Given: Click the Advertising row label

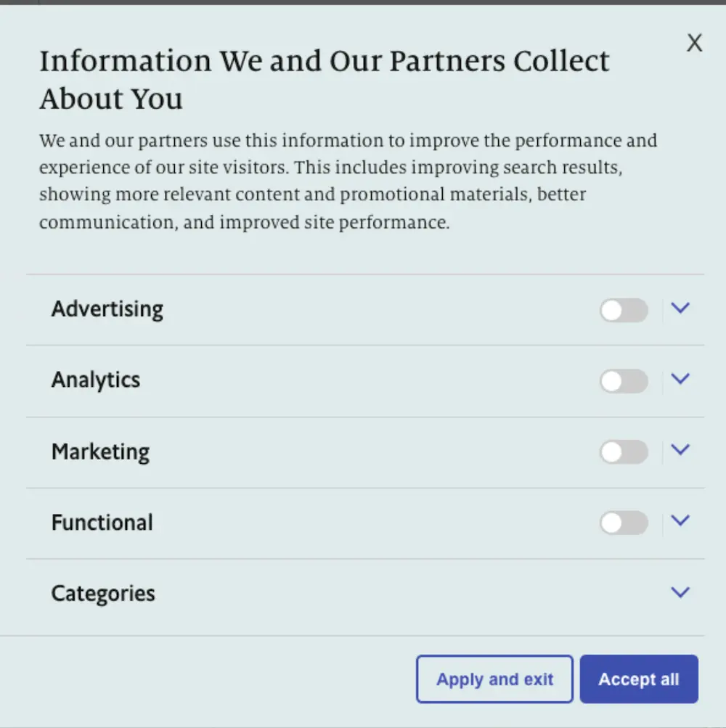Looking at the screenshot, I should point(107,309).
